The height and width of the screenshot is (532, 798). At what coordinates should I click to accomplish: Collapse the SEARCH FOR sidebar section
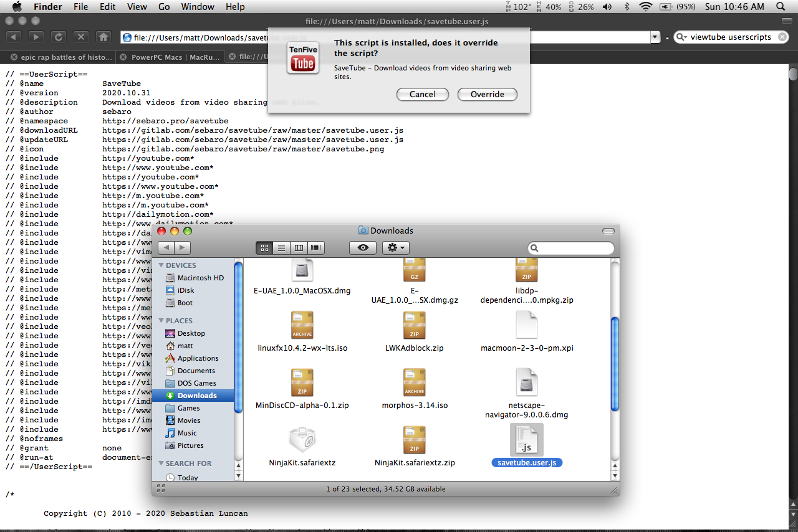pyautogui.click(x=160, y=463)
